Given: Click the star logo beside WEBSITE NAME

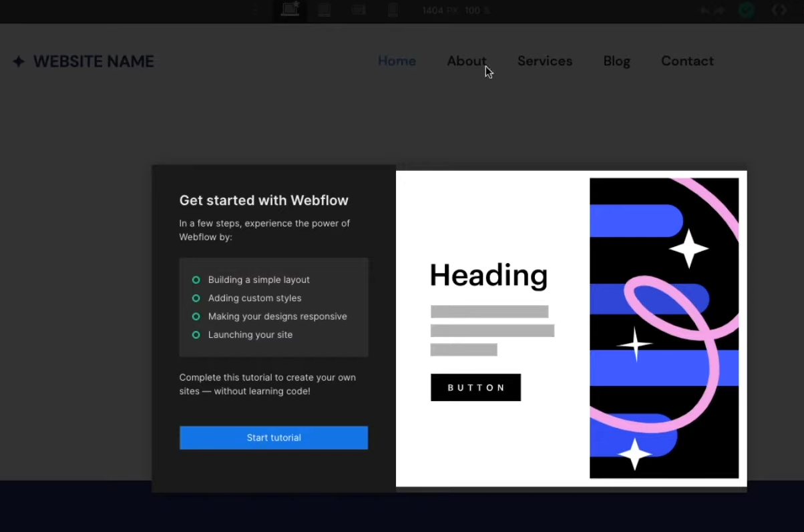Looking at the screenshot, I should tap(19, 61).
